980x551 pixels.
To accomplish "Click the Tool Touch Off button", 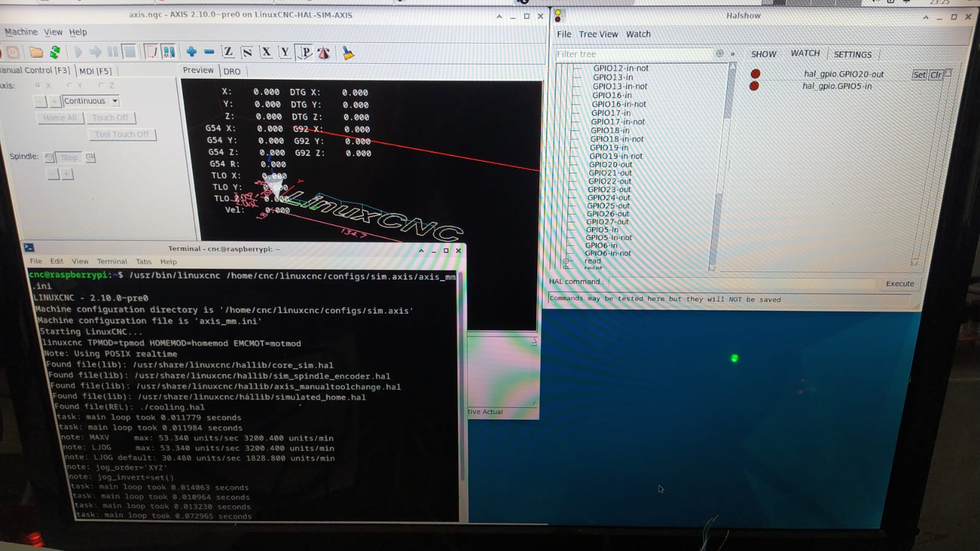I will click(121, 134).
